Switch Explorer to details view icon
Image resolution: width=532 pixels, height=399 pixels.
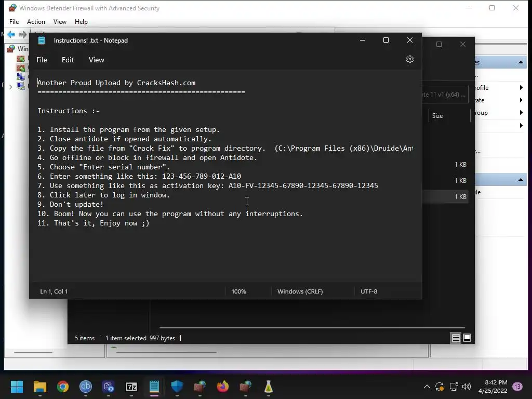pos(456,338)
